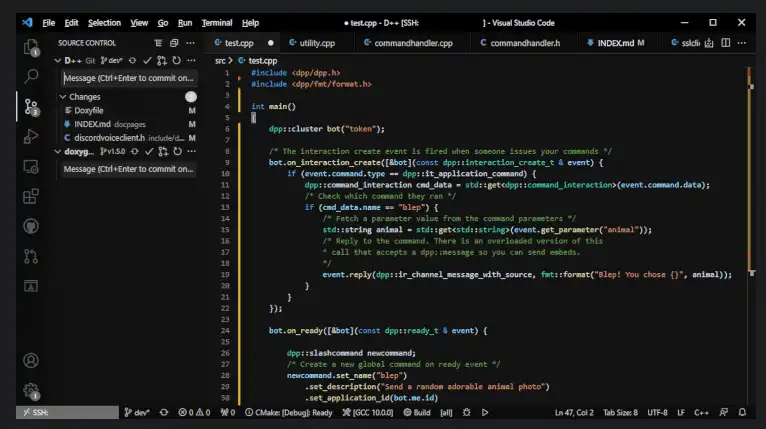Refresh the doxyg... repository
The image size is (766, 429).
(177, 151)
